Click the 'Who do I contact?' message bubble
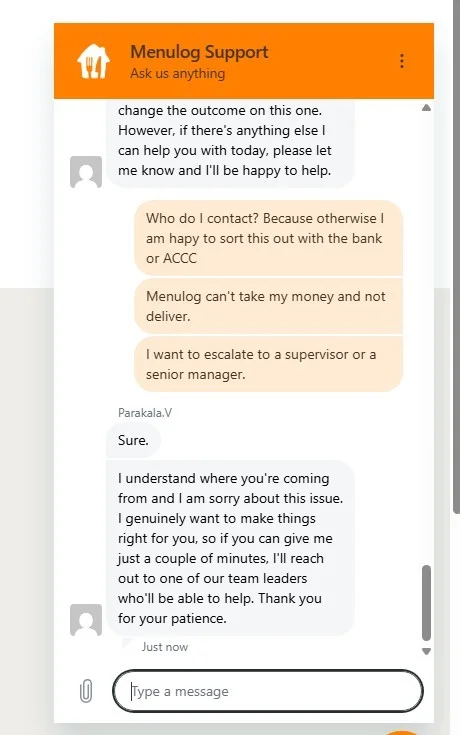The image size is (460, 735). [x=269, y=238]
